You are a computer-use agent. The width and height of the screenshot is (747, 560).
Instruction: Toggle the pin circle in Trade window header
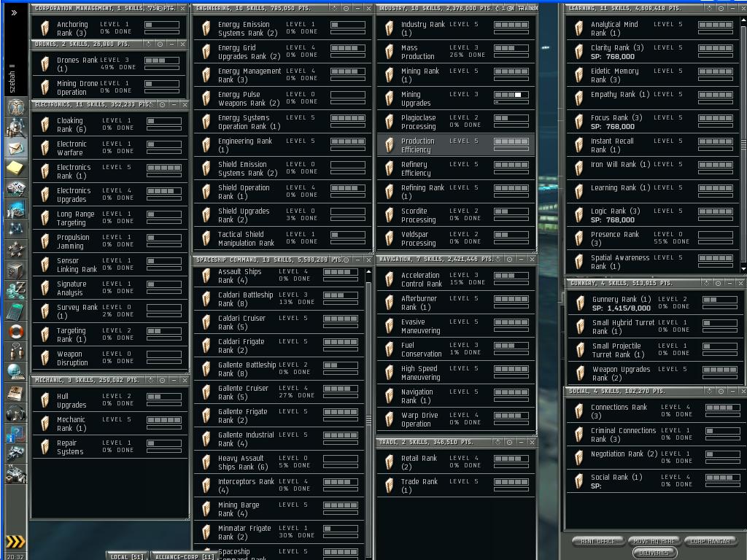[510, 442]
